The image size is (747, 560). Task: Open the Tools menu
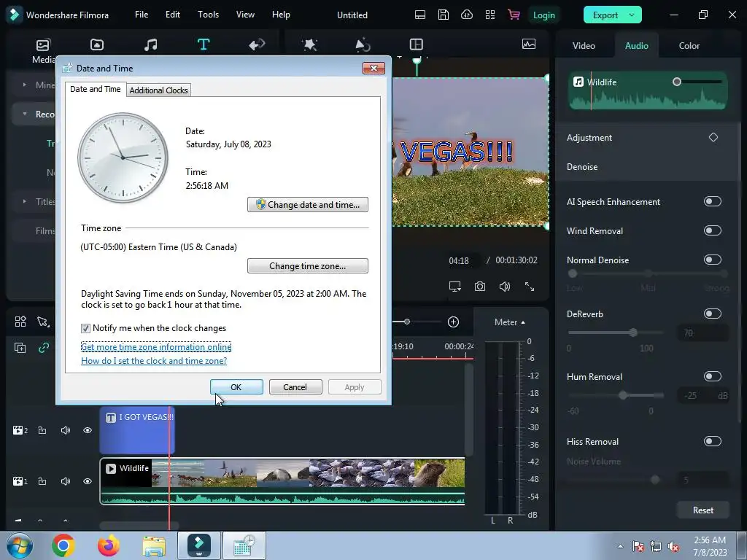[208, 15]
